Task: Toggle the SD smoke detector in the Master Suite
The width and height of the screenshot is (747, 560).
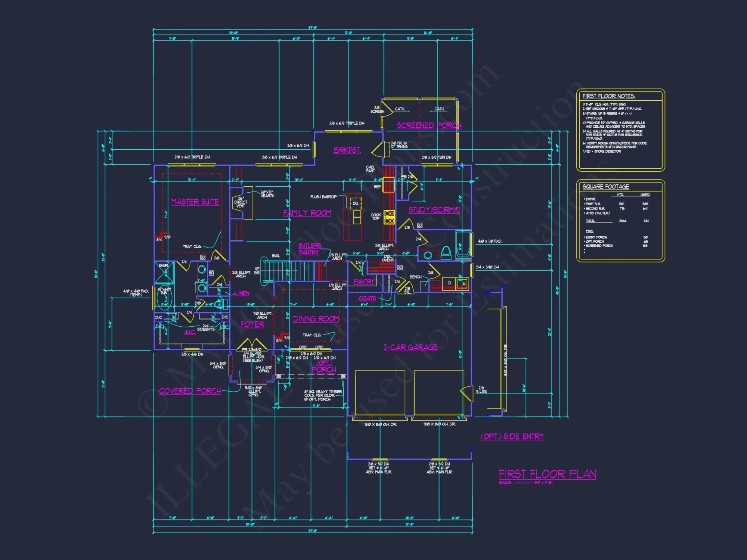Action: 203,257
